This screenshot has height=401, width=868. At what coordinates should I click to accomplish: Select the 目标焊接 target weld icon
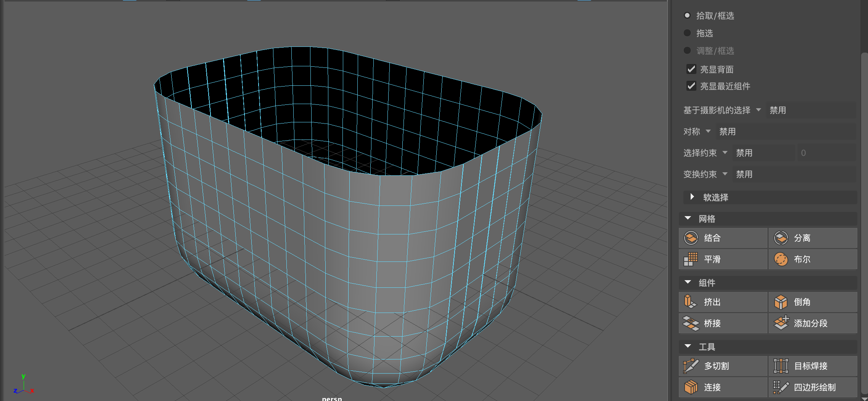tap(781, 366)
